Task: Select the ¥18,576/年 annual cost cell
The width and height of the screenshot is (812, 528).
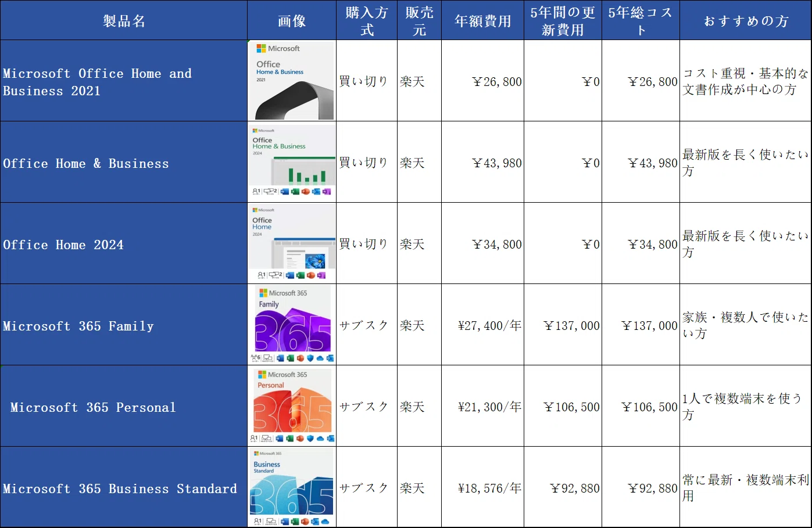Action: coord(482,487)
